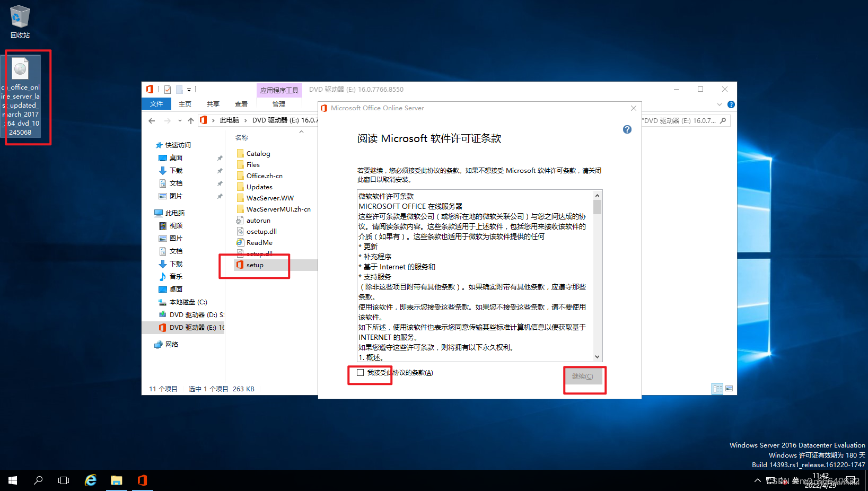Open the Recycle Bin desktop icon
This screenshot has width=868, height=491.
tap(20, 22)
